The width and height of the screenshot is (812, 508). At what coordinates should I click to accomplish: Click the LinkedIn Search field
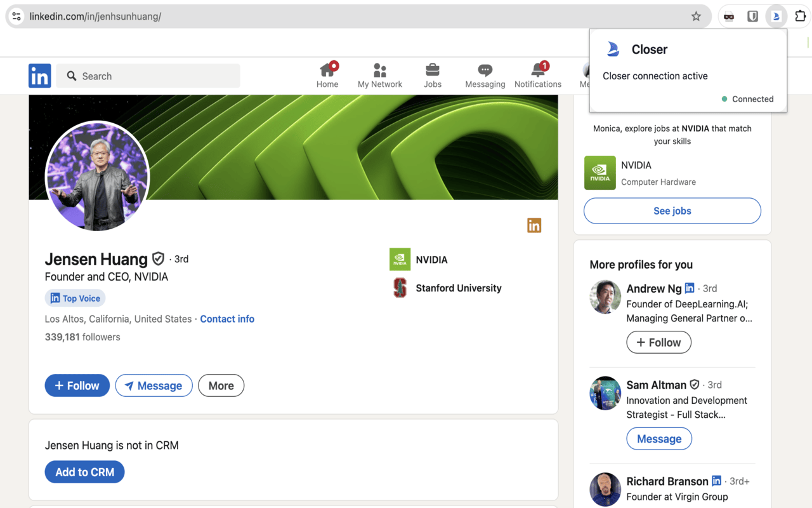(x=148, y=76)
